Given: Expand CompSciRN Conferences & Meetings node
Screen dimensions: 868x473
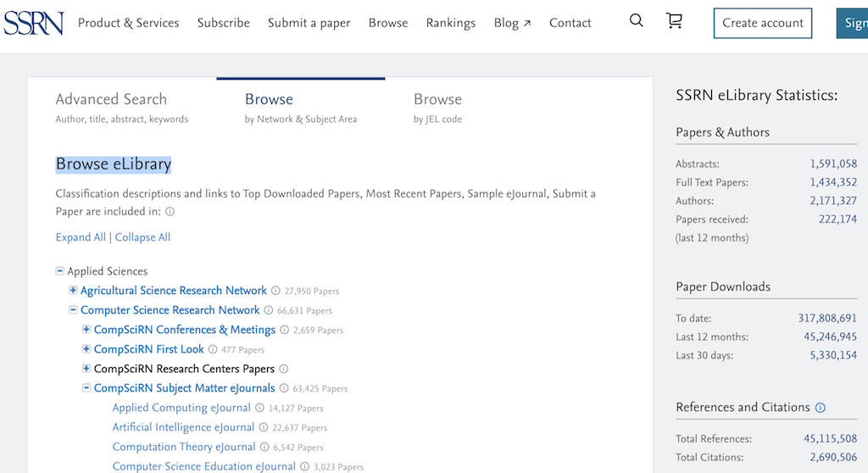Looking at the screenshot, I should tap(86, 330).
